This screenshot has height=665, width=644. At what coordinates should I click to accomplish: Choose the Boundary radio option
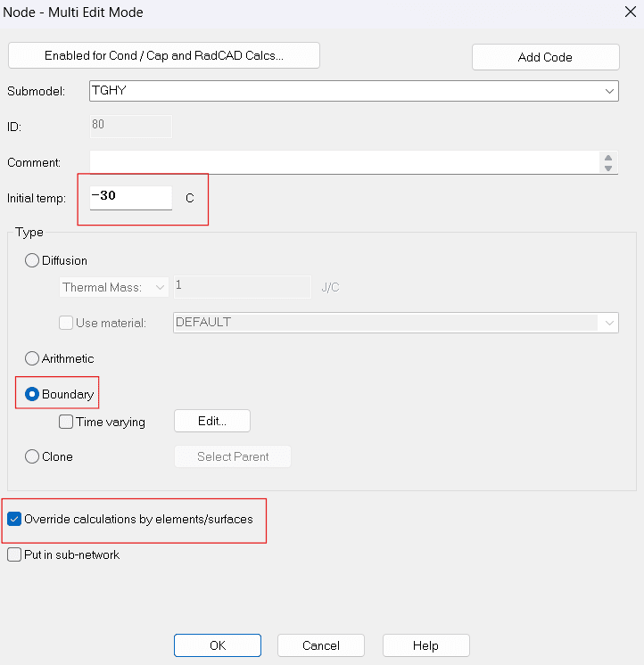(x=33, y=394)
